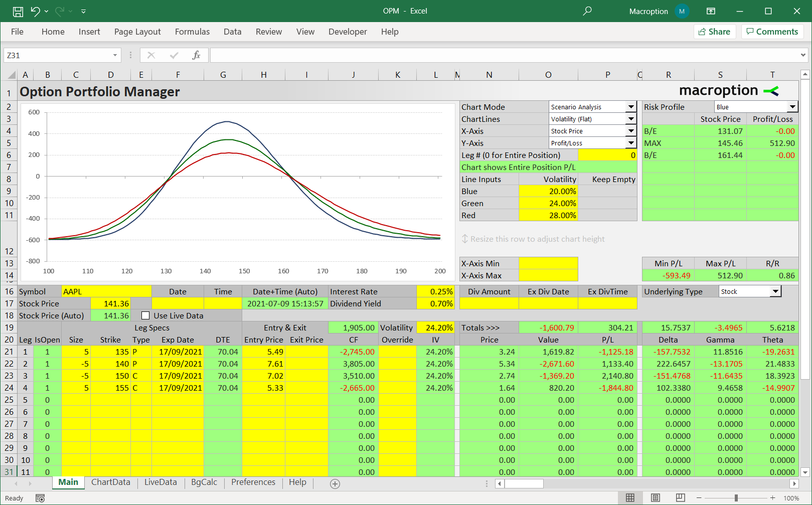Click the zoom in plus icon
The image size is (812, 505).
[x=772, y=498]
